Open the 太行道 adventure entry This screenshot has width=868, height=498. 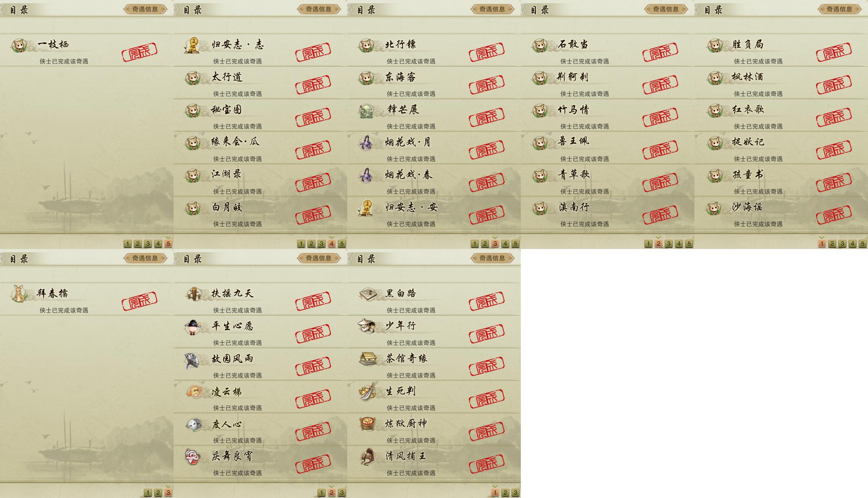[260, 83]
